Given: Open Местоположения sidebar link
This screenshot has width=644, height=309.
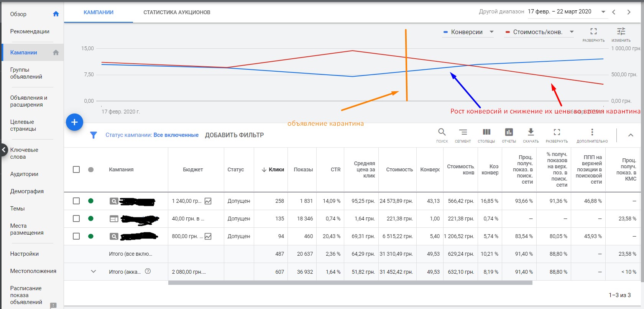Looking at the screenshot, I should [33, 271].
